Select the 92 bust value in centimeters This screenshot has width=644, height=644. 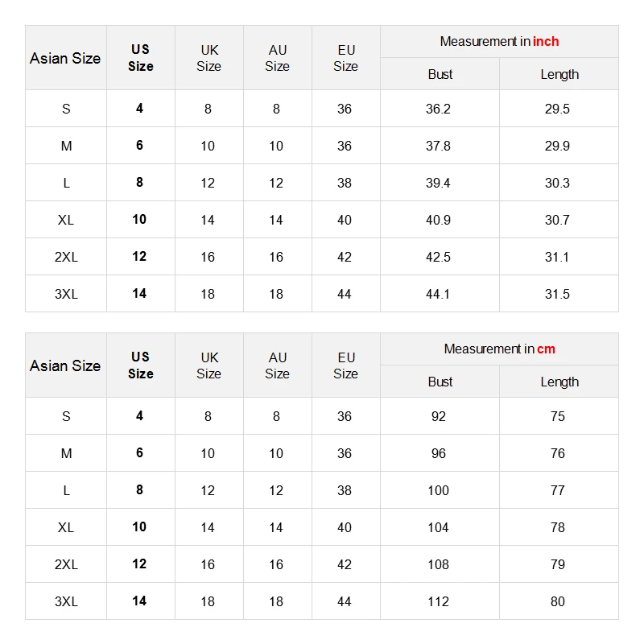click(x=438, y=416)
